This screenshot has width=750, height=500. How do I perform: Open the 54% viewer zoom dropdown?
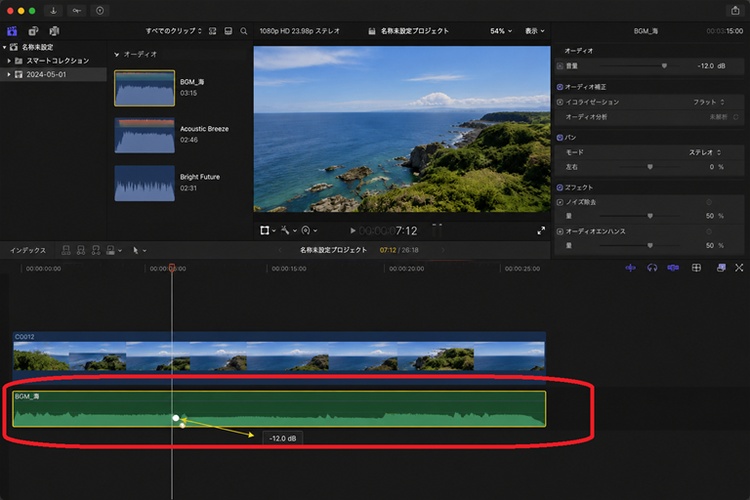[x=501, y=31]
